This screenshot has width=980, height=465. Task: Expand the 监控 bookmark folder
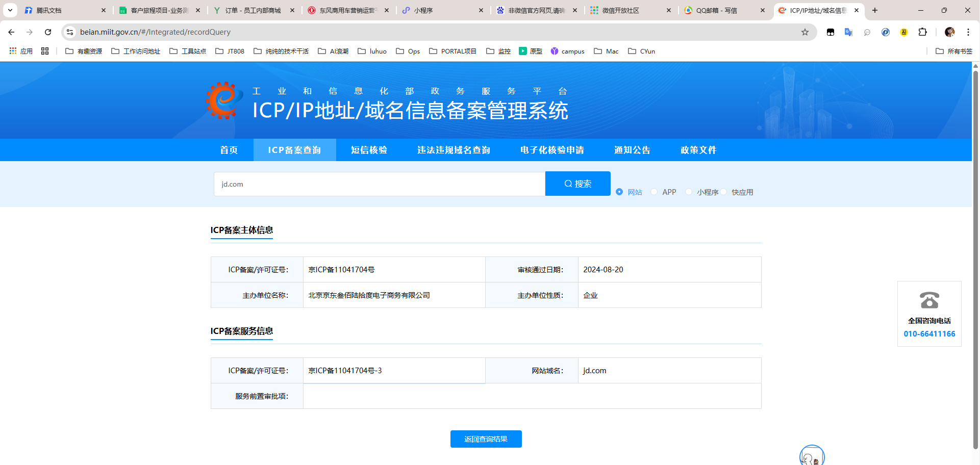[498, 51]
